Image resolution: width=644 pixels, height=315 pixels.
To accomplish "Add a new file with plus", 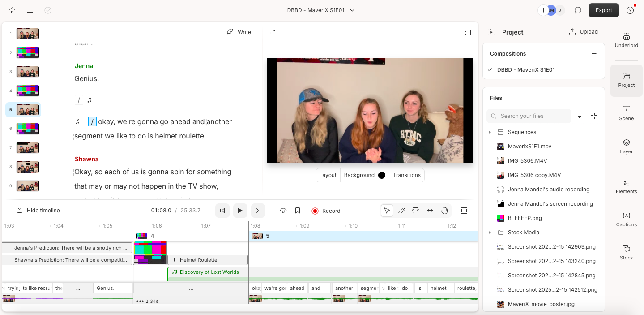I will [594, 98].
